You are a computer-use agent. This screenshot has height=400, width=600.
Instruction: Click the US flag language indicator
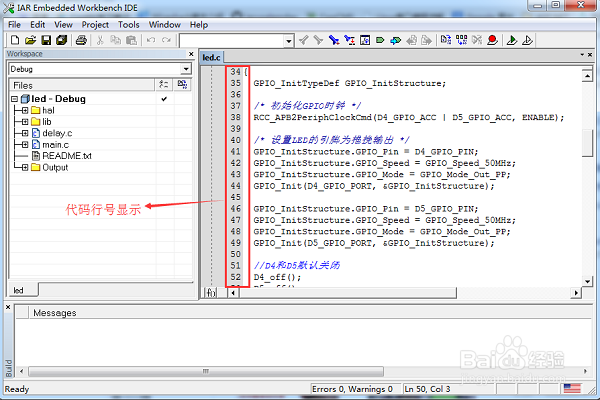[x=572, y=389]
